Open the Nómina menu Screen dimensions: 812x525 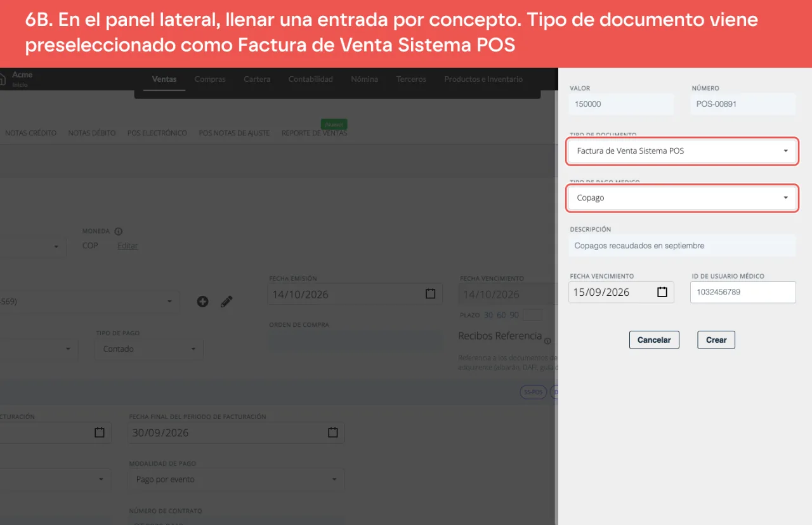tap(365, 79)
